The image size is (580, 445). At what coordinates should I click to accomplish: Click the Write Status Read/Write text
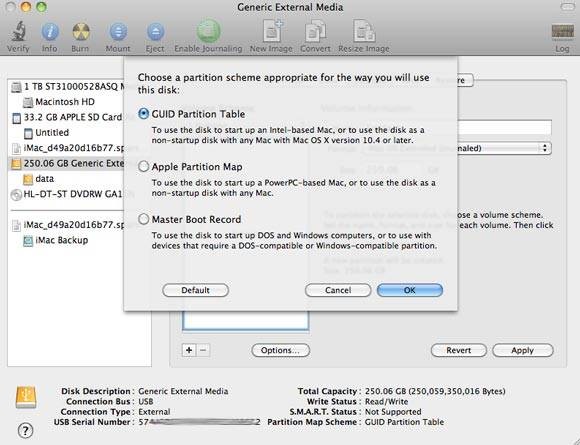click(387, 402)
